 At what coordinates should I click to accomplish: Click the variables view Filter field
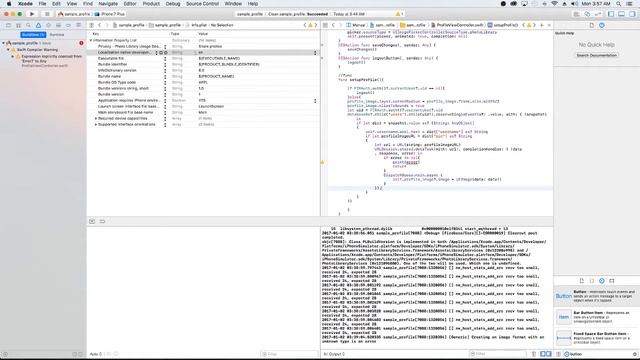289,354
